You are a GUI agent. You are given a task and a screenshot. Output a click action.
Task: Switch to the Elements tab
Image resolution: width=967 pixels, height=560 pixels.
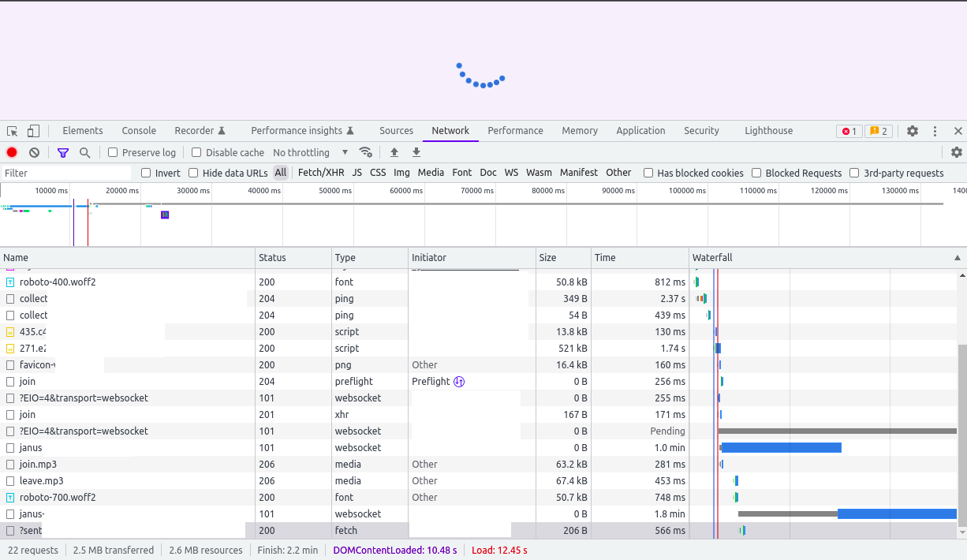[83, 131]
